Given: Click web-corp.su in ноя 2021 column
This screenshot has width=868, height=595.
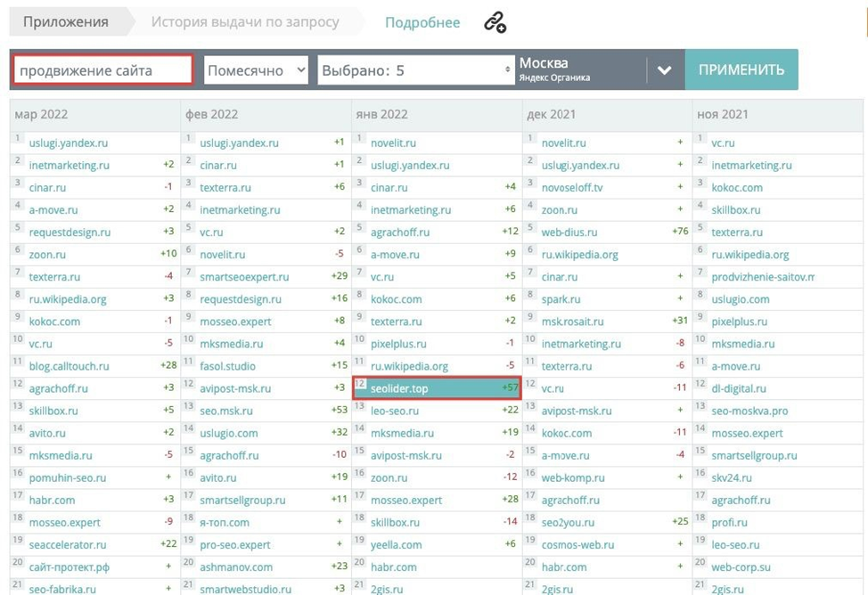Looking at the screenshot, I should 741,566.
